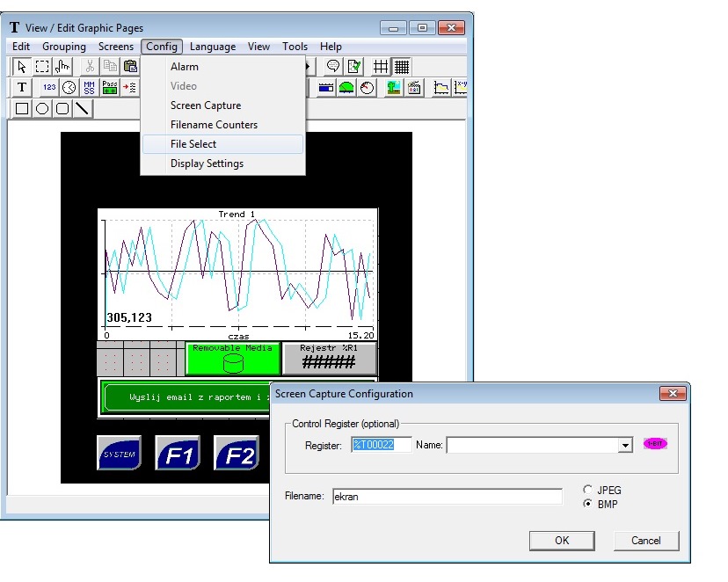This screenshot has width=728, height=582.
Task: Click the scissors Cut icon
Action: coord(90,67)
